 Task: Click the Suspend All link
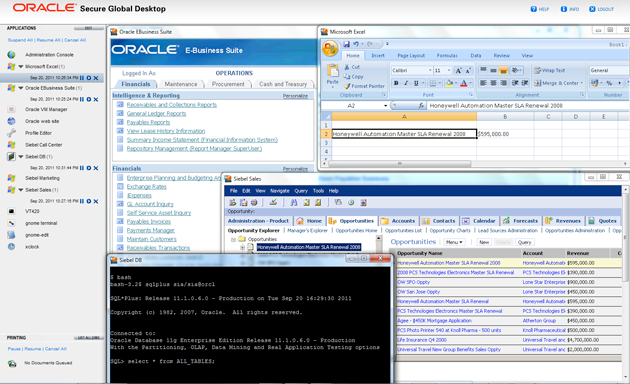point(20,40)
